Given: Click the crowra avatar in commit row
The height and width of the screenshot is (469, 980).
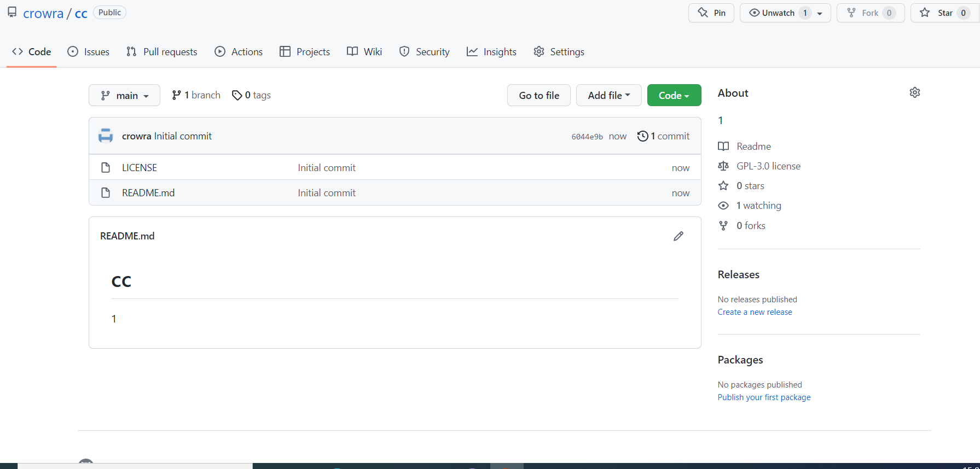Looking at the screenshot, I should click(106, 136).
